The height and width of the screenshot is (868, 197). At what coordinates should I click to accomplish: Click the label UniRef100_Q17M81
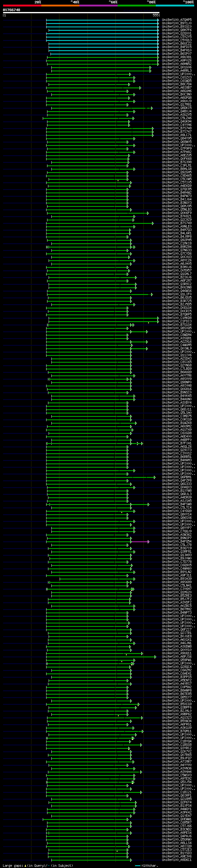click(x=177, y=105)
